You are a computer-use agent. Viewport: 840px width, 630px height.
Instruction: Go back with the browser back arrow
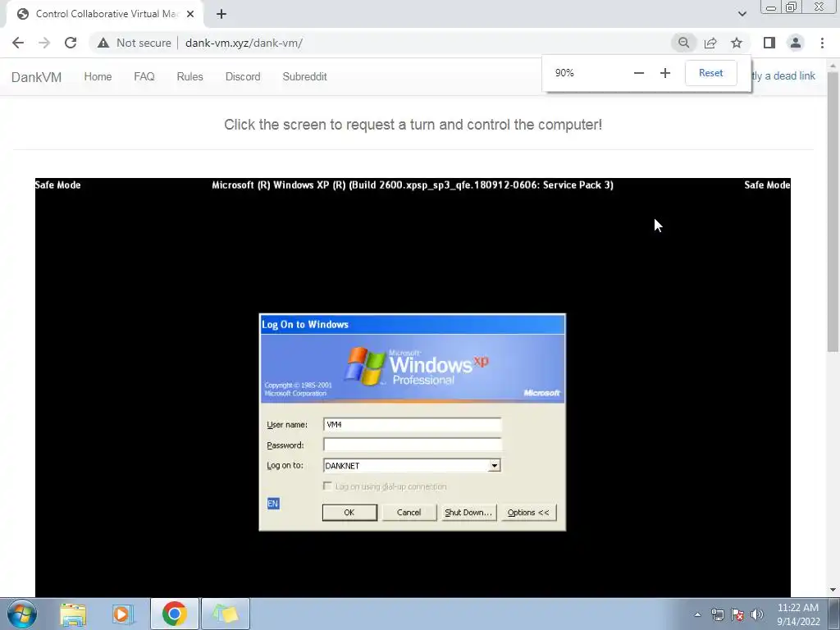pyautogui.click(x=18, y=43)
